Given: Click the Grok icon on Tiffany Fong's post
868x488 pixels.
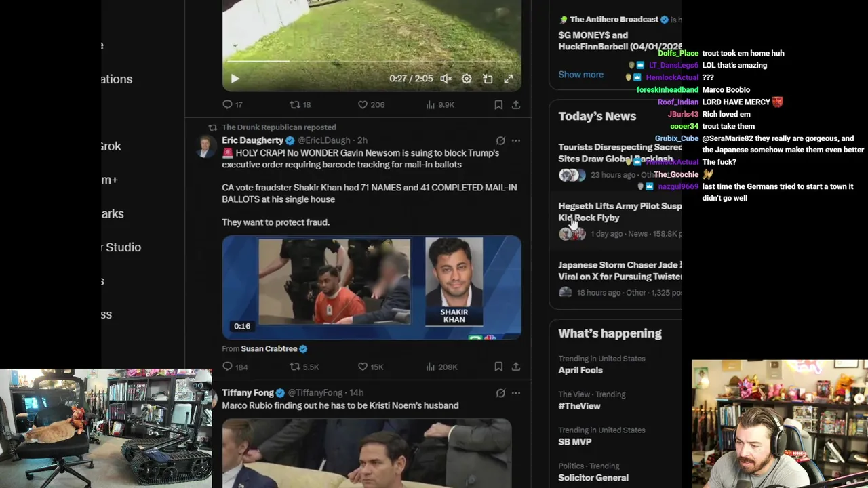Looking at the screenshot, I should pos(500,392).
